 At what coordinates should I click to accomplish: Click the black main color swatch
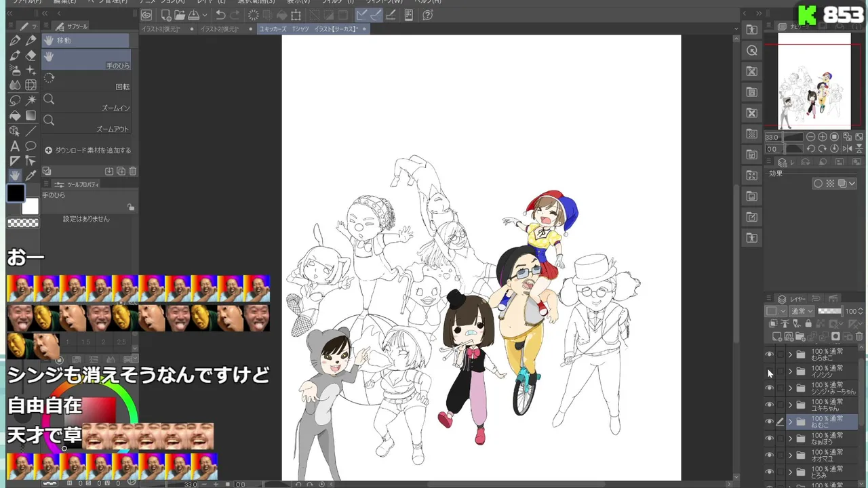(16, 194)
